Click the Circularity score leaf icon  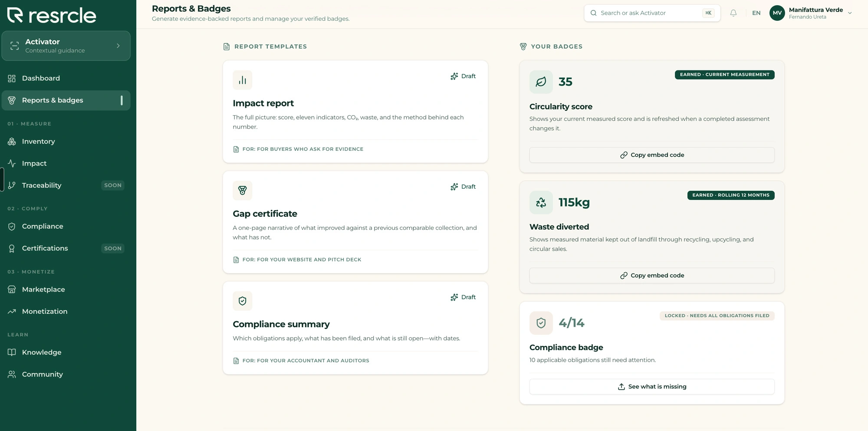click(x=541, y=82)
